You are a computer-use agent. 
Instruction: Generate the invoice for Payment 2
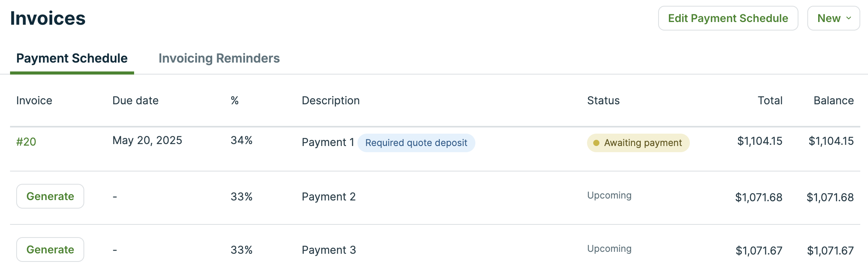(x=50, y=196)
